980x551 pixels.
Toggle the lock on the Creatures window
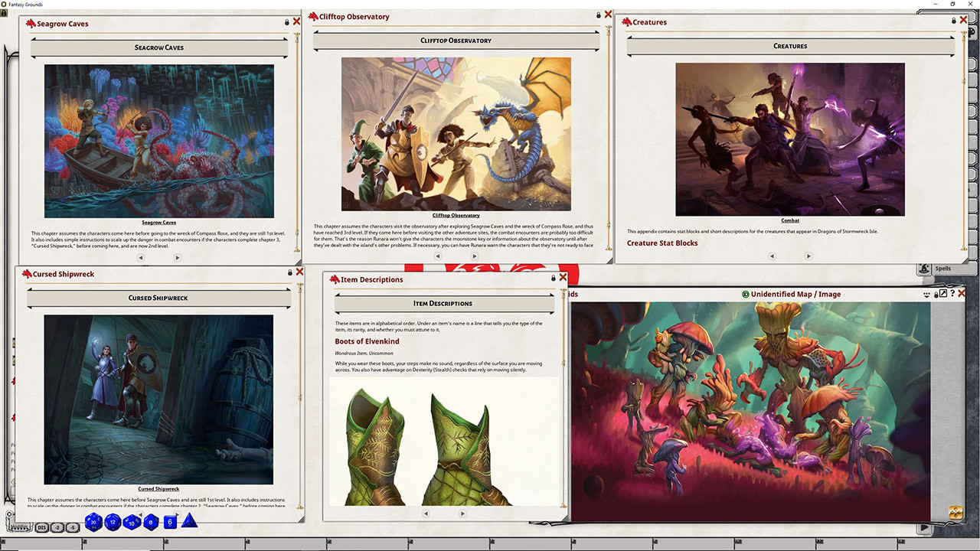coord(952,20)
